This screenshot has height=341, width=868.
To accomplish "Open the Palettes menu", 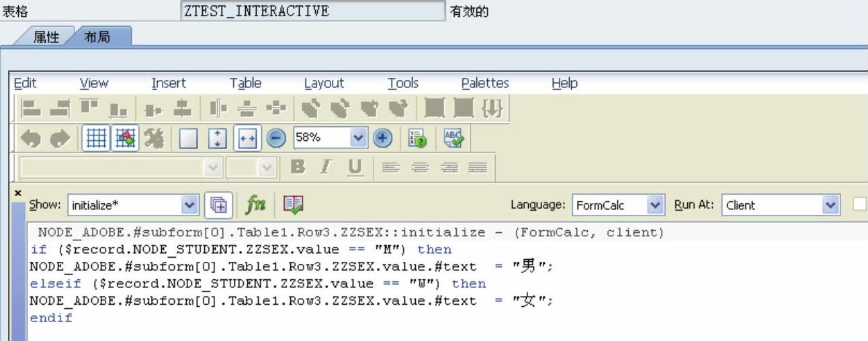I will click(485, 83).
